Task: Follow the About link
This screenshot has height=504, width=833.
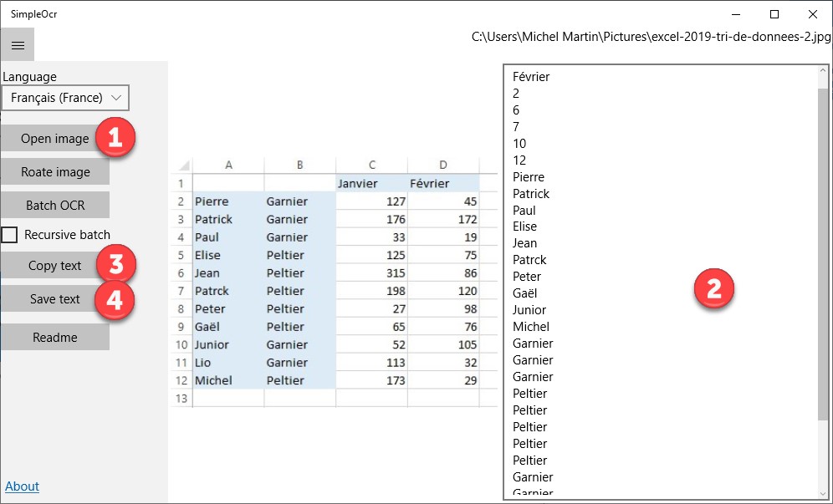Action: pyautogui.click(x=22, y=486)
